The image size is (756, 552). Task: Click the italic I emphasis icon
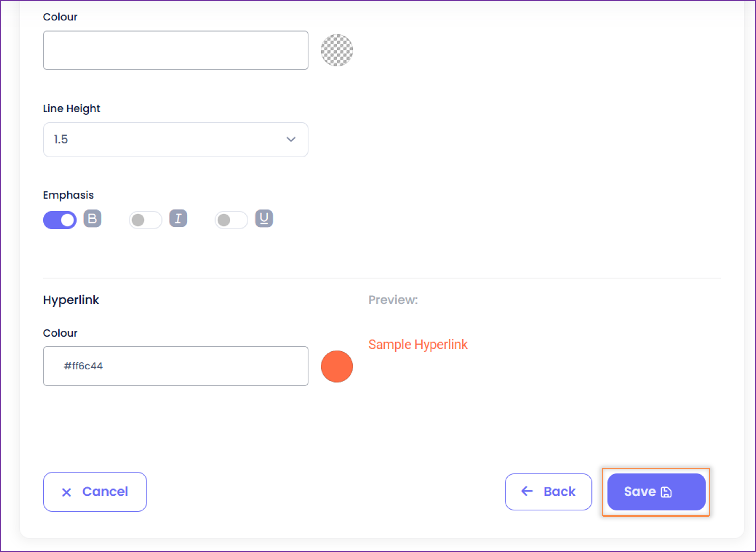click(x=178, y=219)
